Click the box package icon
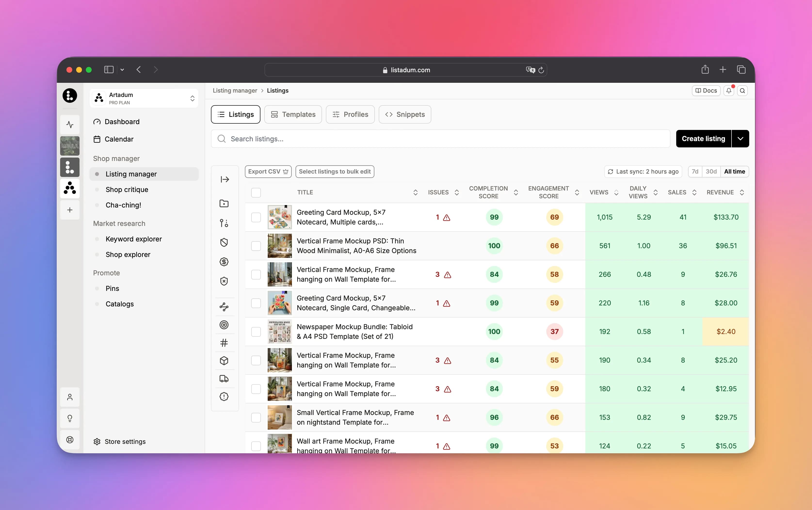The image size is (812, 510). [x=224, y=361]
